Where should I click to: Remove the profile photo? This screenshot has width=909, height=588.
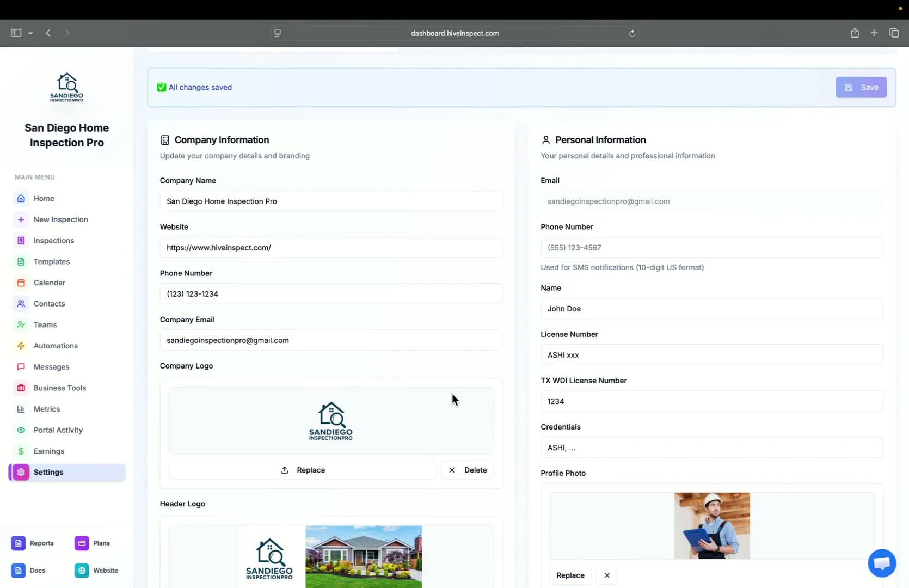[x=607, y=575]
